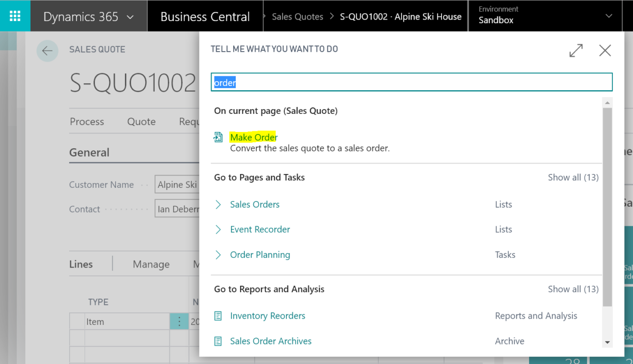633x364 pixels.
Task: Click the TYPE column header
Action: click(x=98, y=302)
